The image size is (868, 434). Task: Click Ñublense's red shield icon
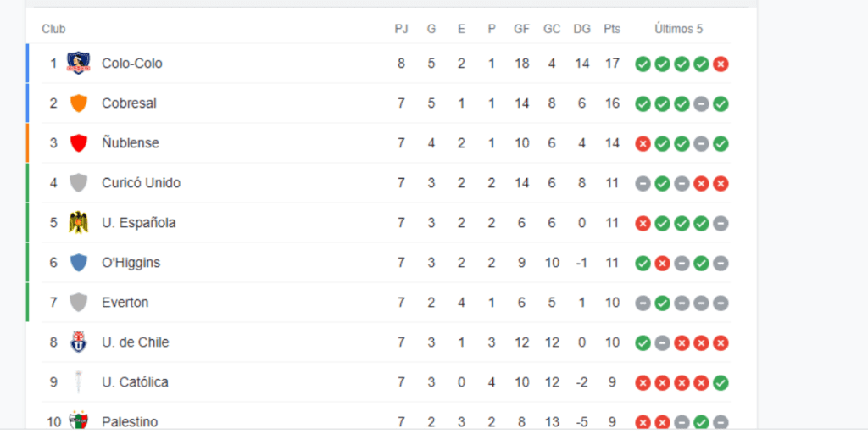pyautogui.click(x=79, y=142)
